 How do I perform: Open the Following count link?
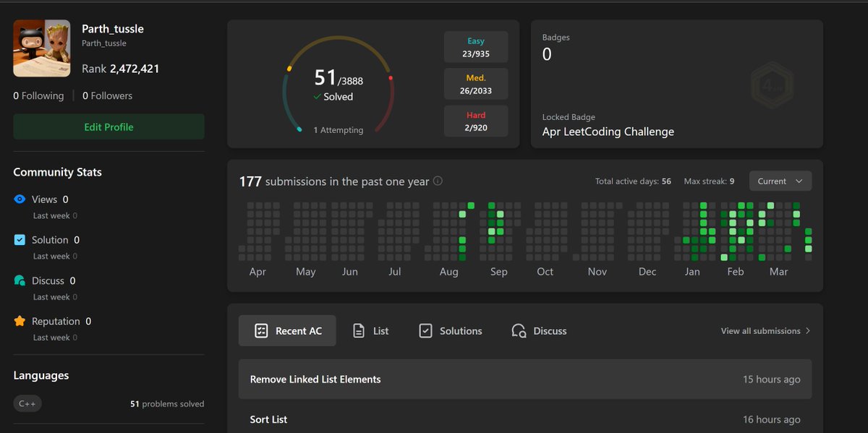38,95
